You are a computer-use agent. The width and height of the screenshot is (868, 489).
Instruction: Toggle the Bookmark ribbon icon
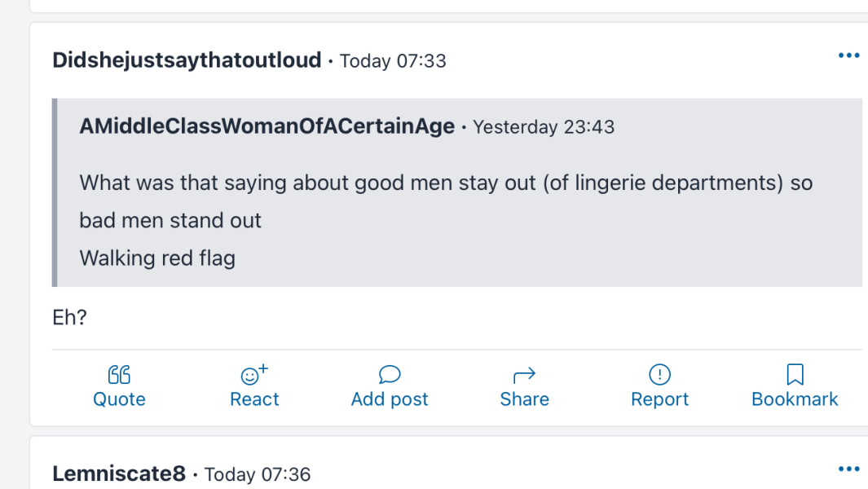point(795,375)
